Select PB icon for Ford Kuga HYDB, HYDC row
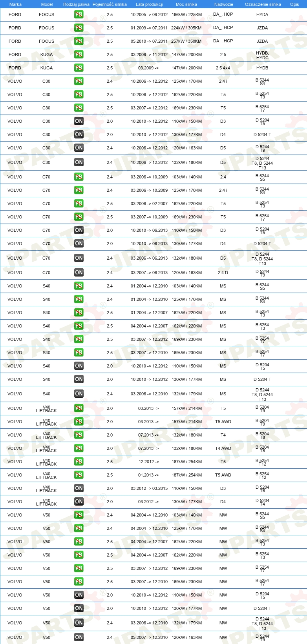 [79, 55]
